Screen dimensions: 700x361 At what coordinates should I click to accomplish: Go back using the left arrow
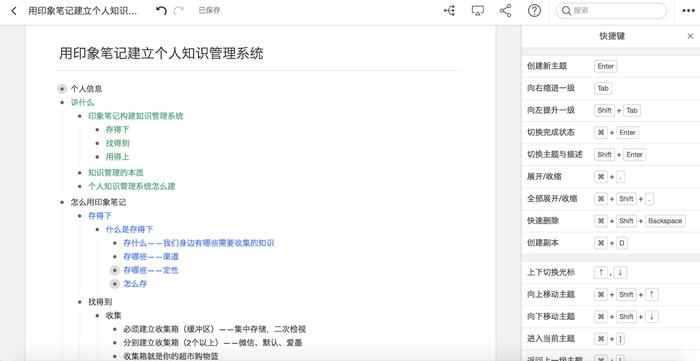click(x=14, y=11)
